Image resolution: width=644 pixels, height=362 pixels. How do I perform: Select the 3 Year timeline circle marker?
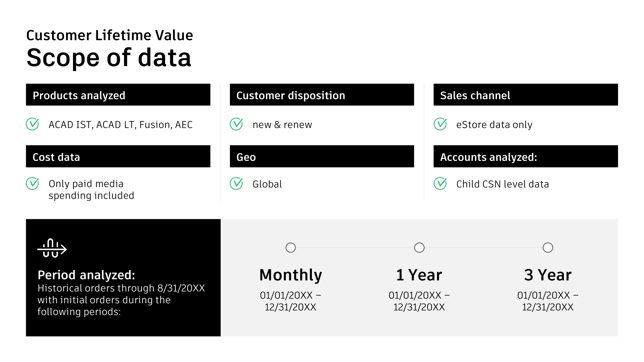(x=548, y=247)
